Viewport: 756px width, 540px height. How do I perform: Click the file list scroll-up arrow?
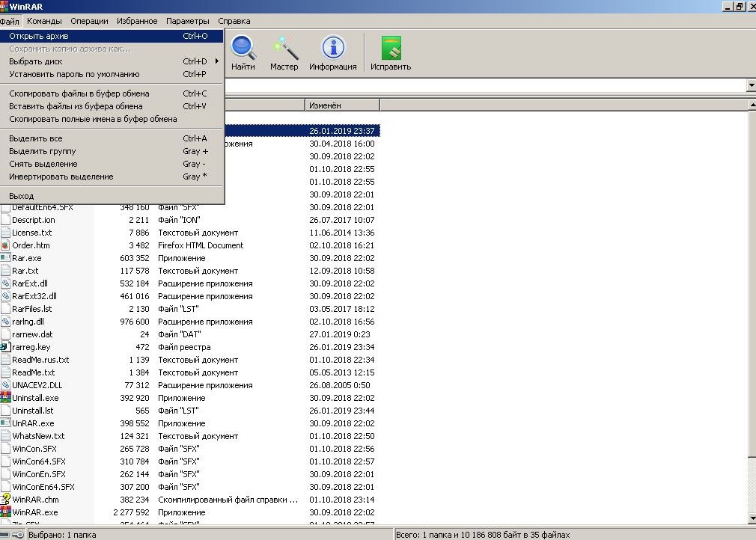coord(752,105)
